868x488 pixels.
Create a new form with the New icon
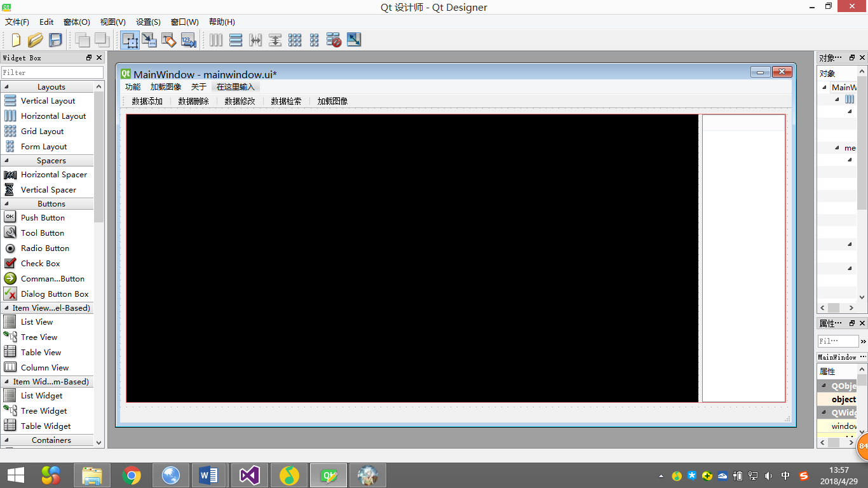point(16,40)
